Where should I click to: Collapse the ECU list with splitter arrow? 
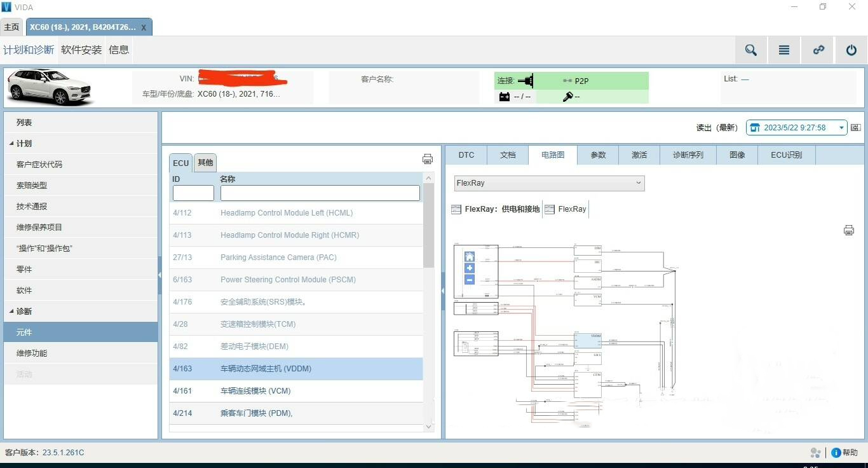[443, 291]
